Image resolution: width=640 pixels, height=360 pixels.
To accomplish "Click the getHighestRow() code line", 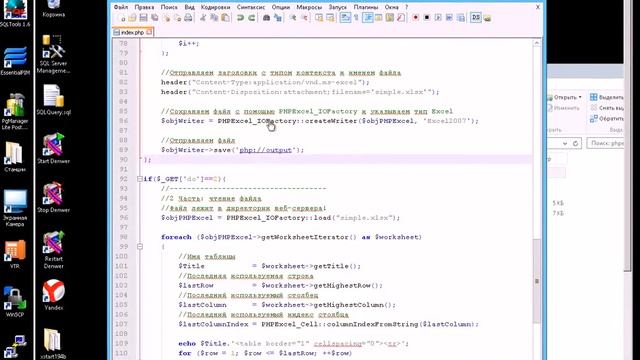I will [280, 286].
